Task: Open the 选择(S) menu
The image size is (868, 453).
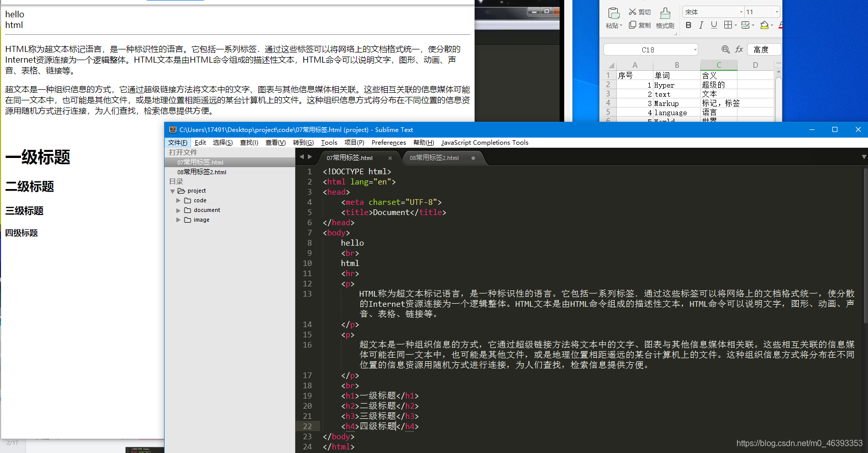Action: (223, 143)
